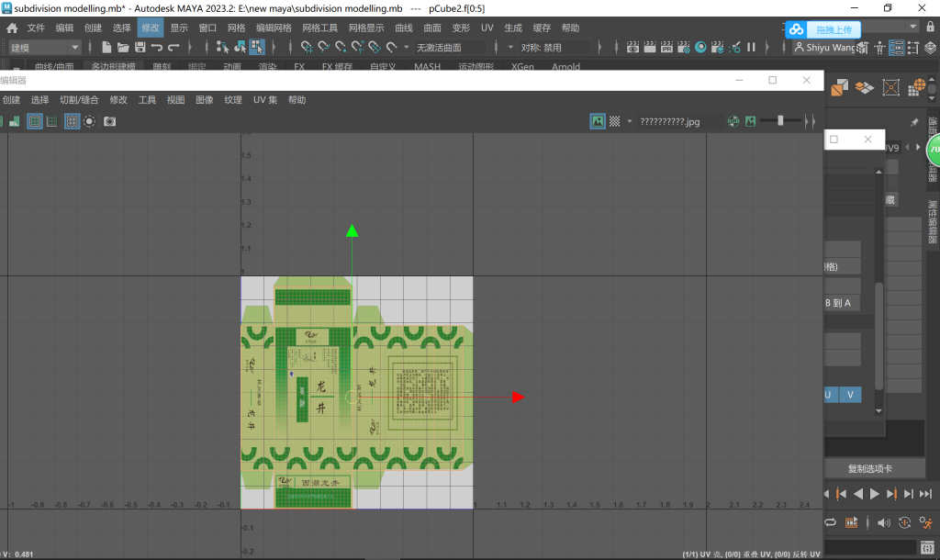Enable snap to curves magnet icon
Screen dimensions: 940x560
point(324,48)
